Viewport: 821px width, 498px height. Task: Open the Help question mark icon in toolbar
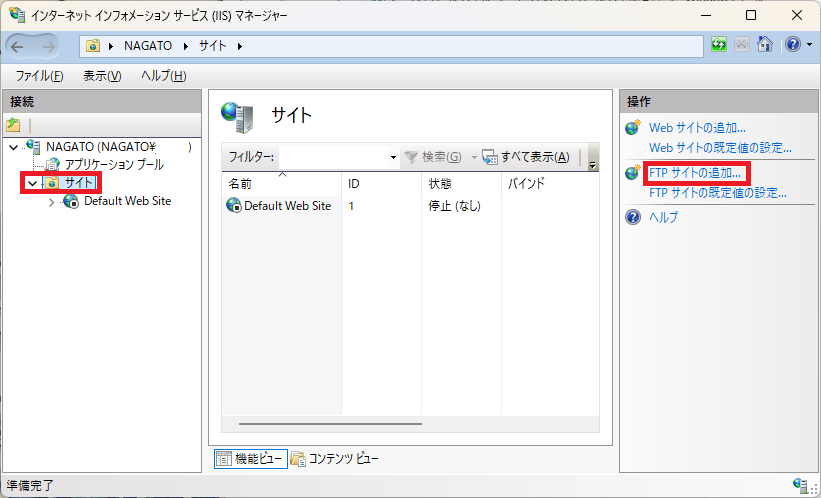click(x=793, y=45)
